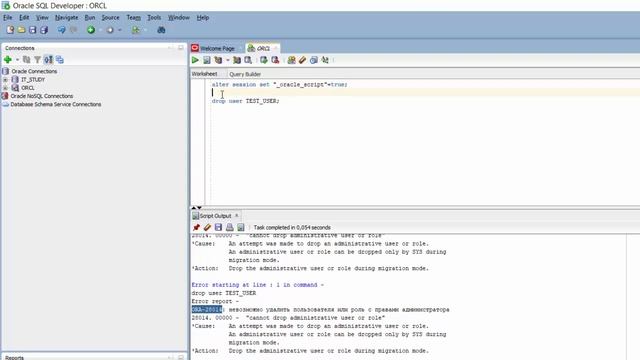Open the Source menu
Image resolution: width=640 pixels, height=360 pixels.
pyautogui.click(x=110, y=18)
